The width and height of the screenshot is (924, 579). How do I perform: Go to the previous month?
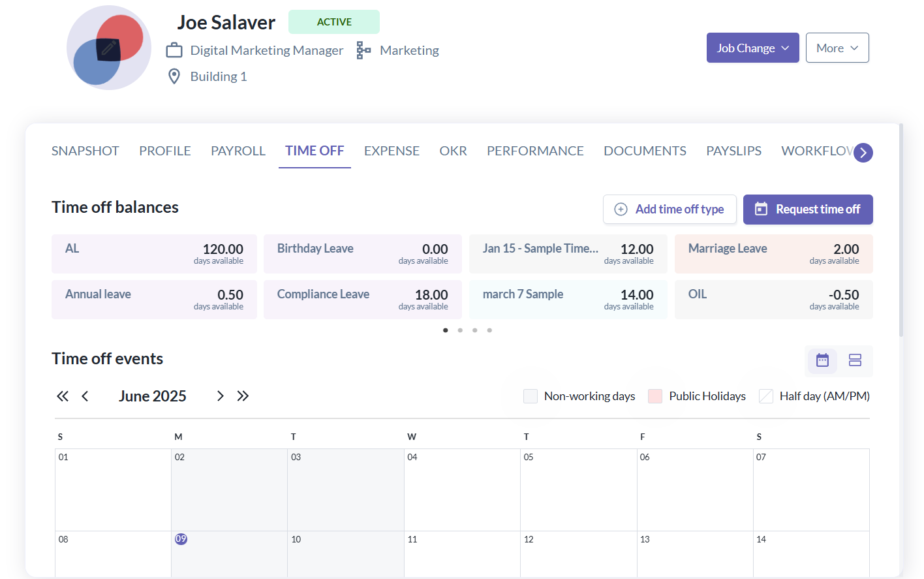coord(85,396)
